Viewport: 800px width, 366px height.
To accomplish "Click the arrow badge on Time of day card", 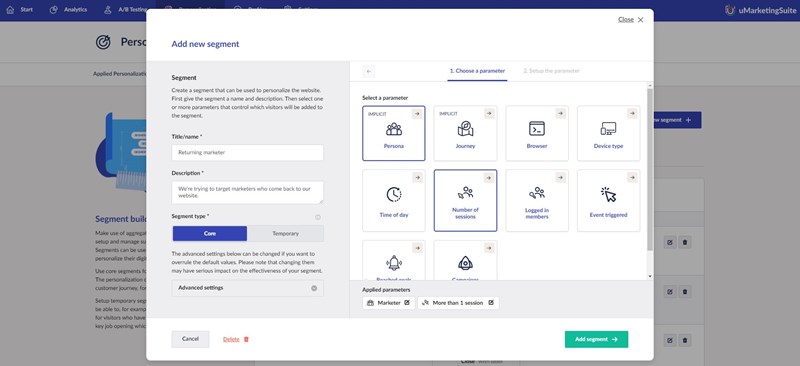I will pyautogui.click(x=417, y=177).
